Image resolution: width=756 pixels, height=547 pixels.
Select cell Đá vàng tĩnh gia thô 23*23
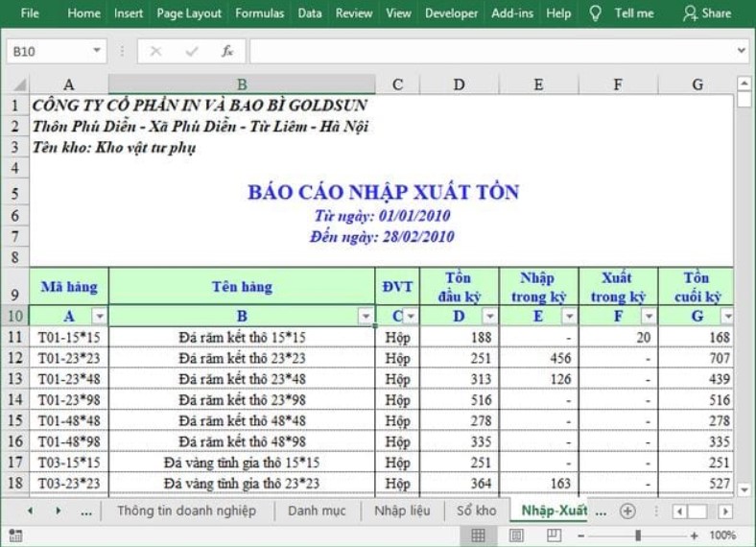click(x=242, y=484)
